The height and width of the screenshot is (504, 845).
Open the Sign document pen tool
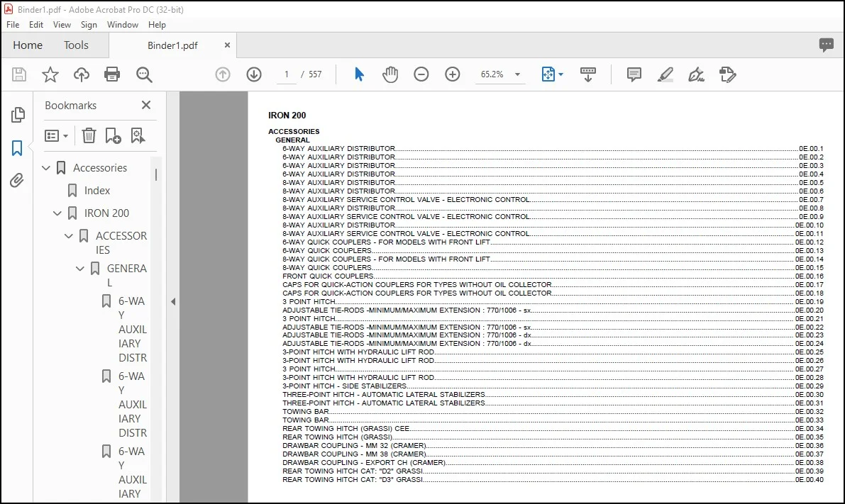click(x=696, y=74)
